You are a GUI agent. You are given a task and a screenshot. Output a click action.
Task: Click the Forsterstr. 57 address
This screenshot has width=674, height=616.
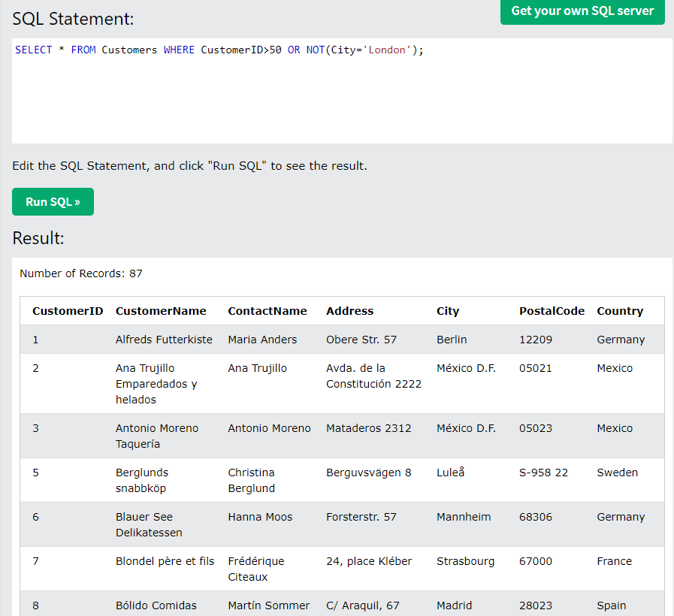pos(361,517)
